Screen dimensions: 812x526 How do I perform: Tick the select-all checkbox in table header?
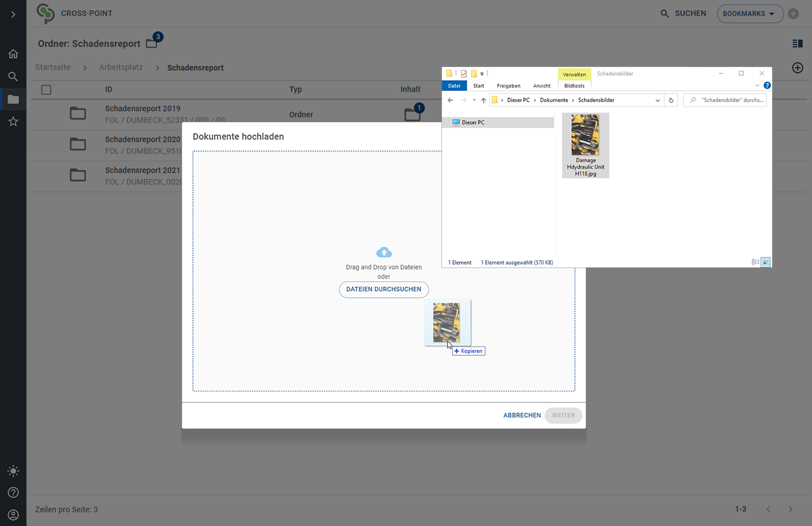pyautogui.click(x=47, y=90)
